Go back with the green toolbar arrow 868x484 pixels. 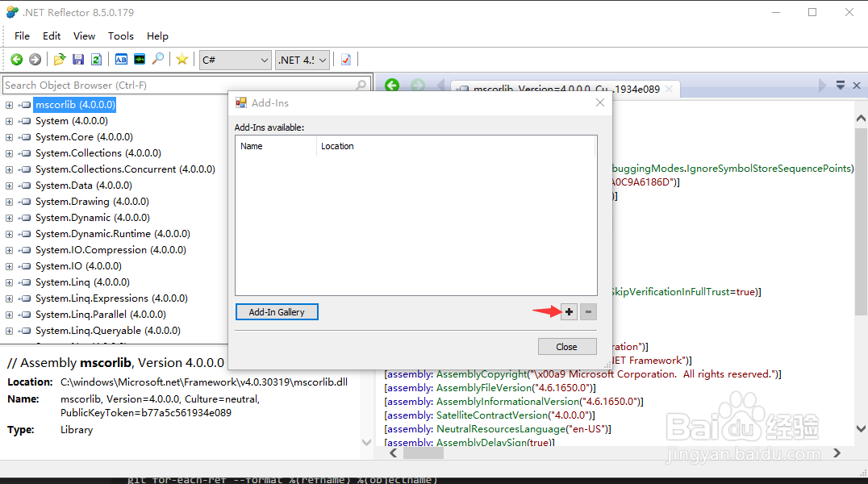pyautogui.click(x=17, y=59)
